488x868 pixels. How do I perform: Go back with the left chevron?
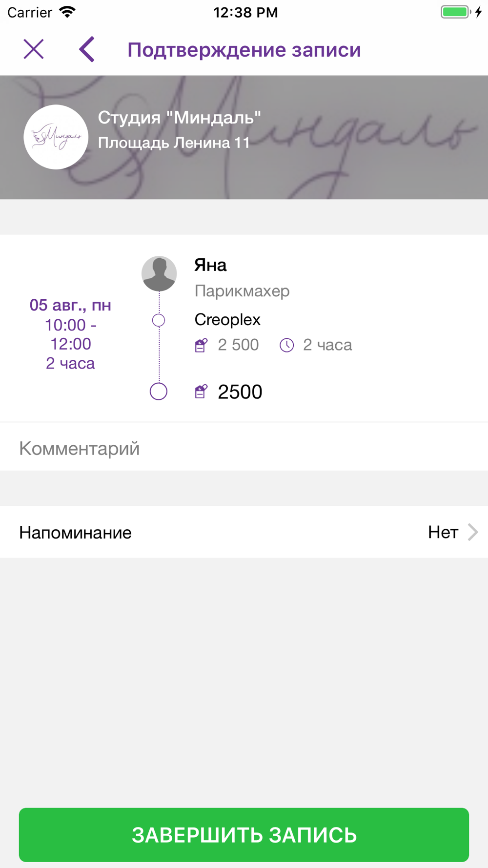pyautogui.click(x=87, y=49)
